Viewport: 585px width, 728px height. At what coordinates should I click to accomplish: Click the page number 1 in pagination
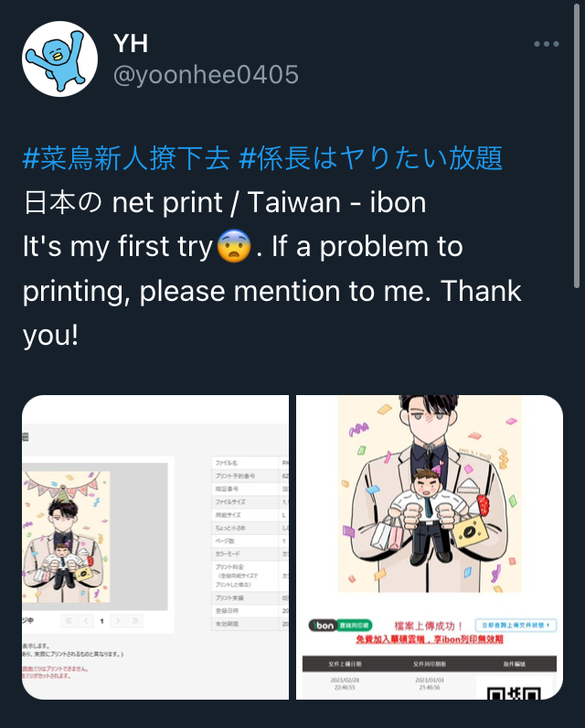click(102, 621)
